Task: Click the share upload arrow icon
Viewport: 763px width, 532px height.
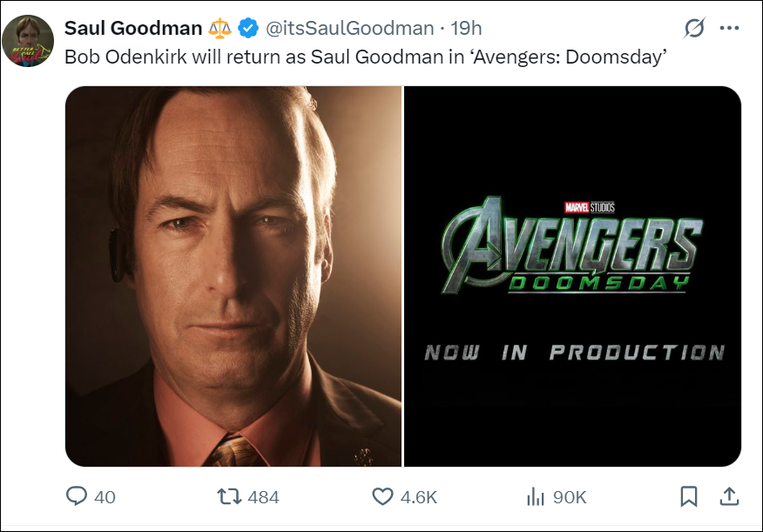Action: pyautogui.click(x=729, y=496)
